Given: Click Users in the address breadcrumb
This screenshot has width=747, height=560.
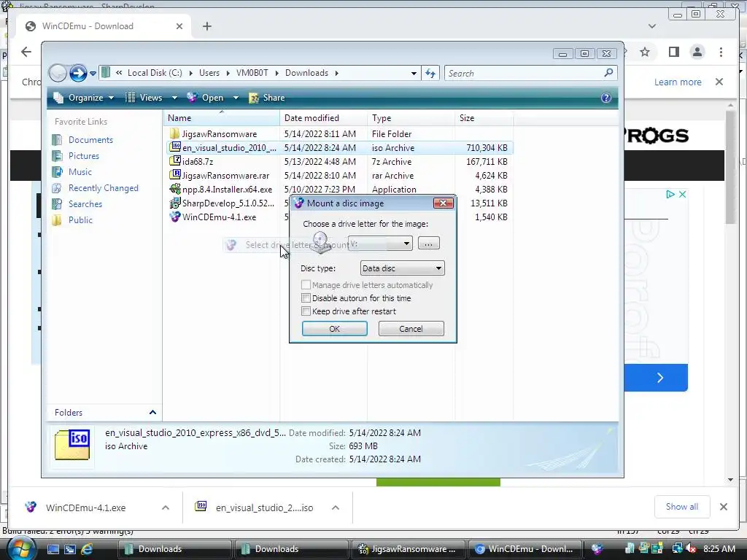Looking at the screenshot, I should [209, 73].
